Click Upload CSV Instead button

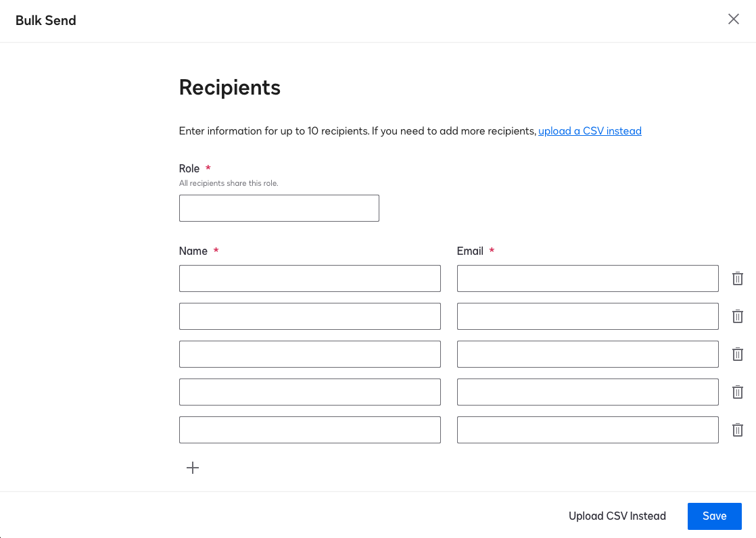coord(617,516)
